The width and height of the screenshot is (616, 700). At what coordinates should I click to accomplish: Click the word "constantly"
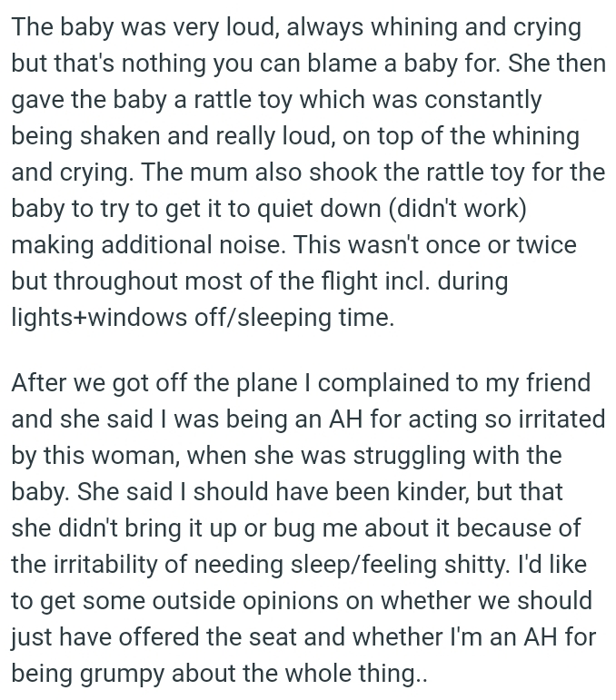click(482, 100)
